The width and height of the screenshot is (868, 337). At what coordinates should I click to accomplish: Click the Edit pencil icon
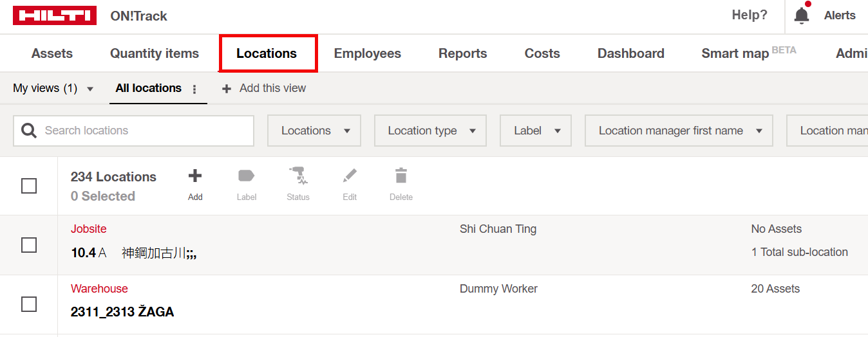click(x=350, y=176)
